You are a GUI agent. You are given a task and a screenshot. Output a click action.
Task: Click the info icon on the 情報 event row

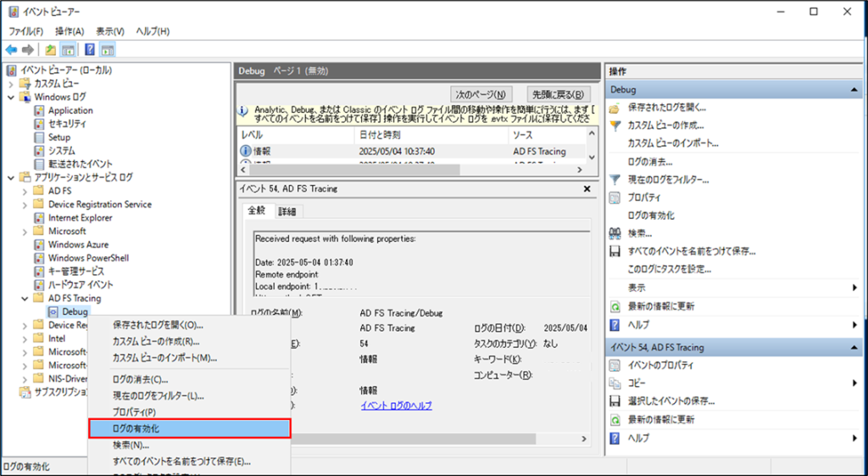coord(245,151)
